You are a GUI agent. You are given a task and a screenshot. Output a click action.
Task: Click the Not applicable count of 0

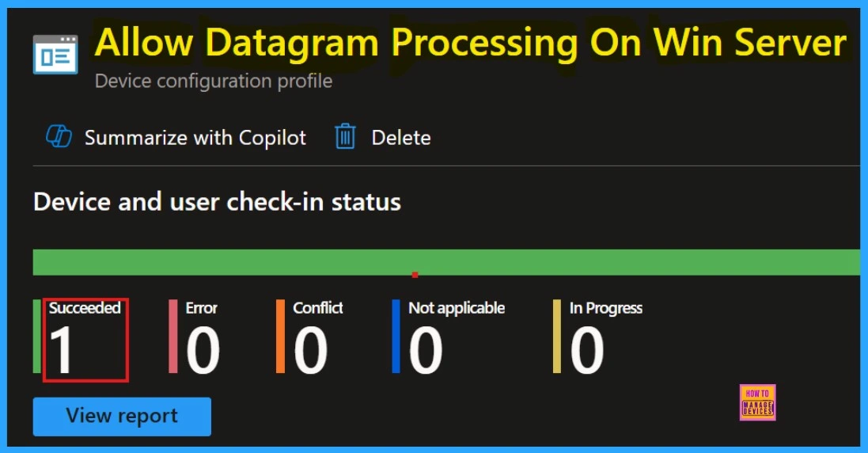point(426,351)
